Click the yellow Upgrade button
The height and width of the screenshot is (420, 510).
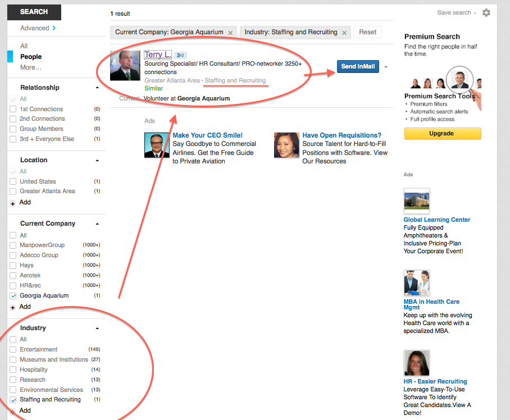pos(443,134)
